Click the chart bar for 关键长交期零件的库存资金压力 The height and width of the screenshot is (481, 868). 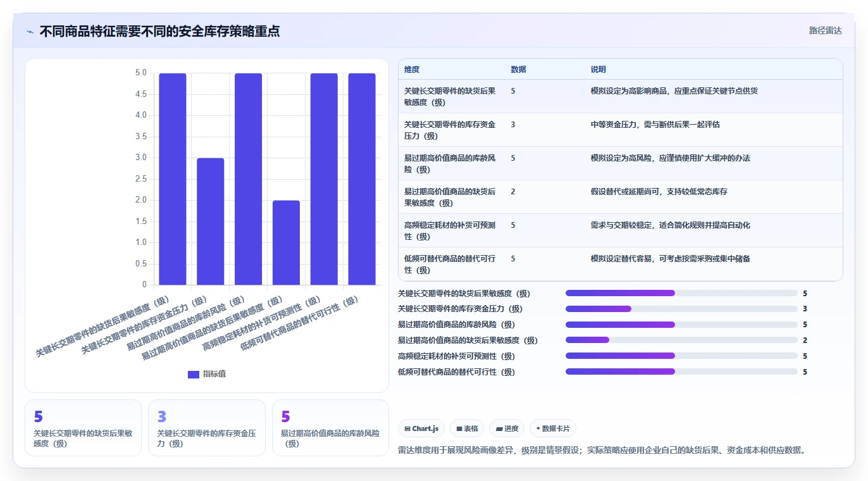click(x=211, y=222)
